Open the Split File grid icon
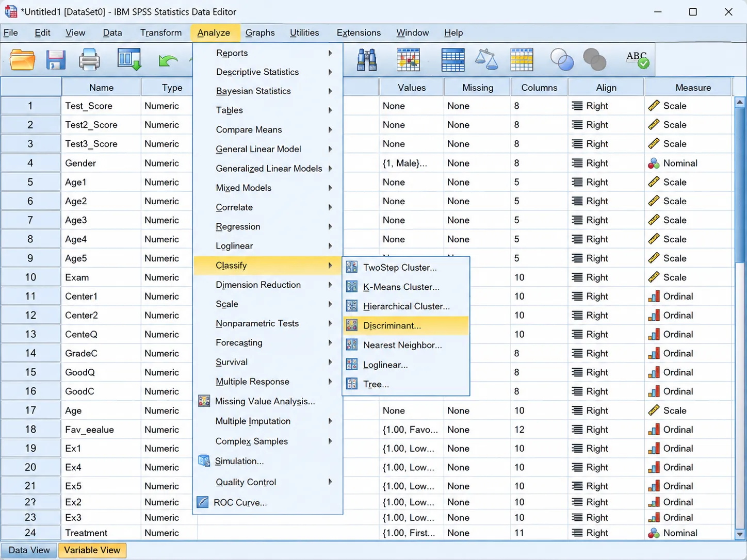This screenshot has height=560, width=747. [408, 60]
